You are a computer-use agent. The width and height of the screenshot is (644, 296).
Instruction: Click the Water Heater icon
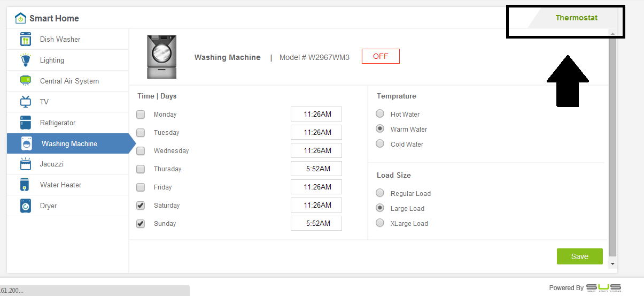26,185
